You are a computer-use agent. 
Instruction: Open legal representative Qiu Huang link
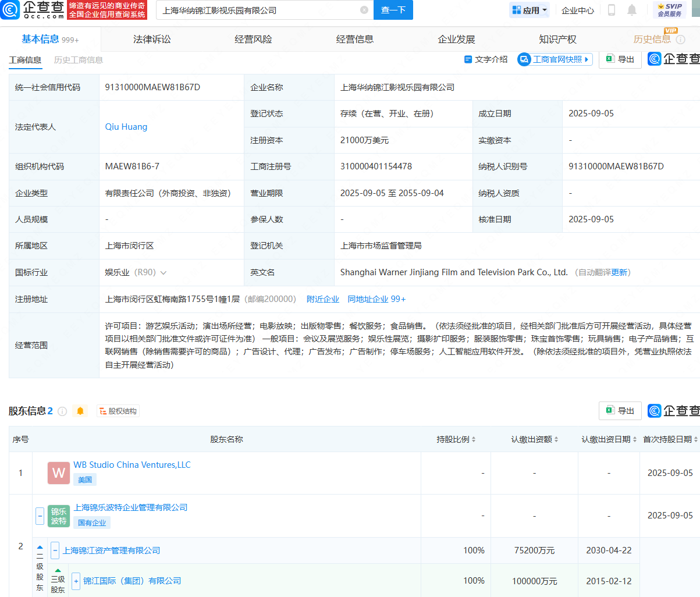126,127
